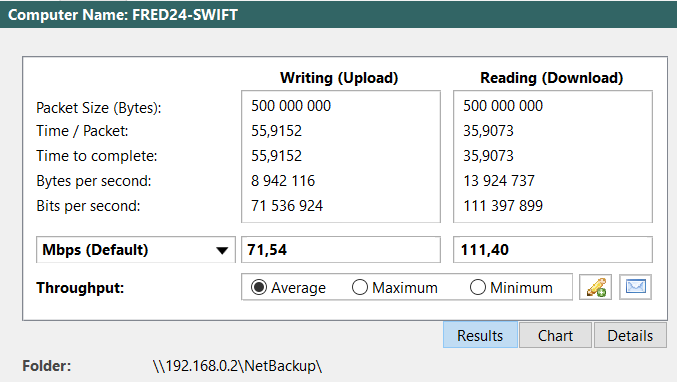Click the 111,40 read speed field

click(x=553, y=249)
